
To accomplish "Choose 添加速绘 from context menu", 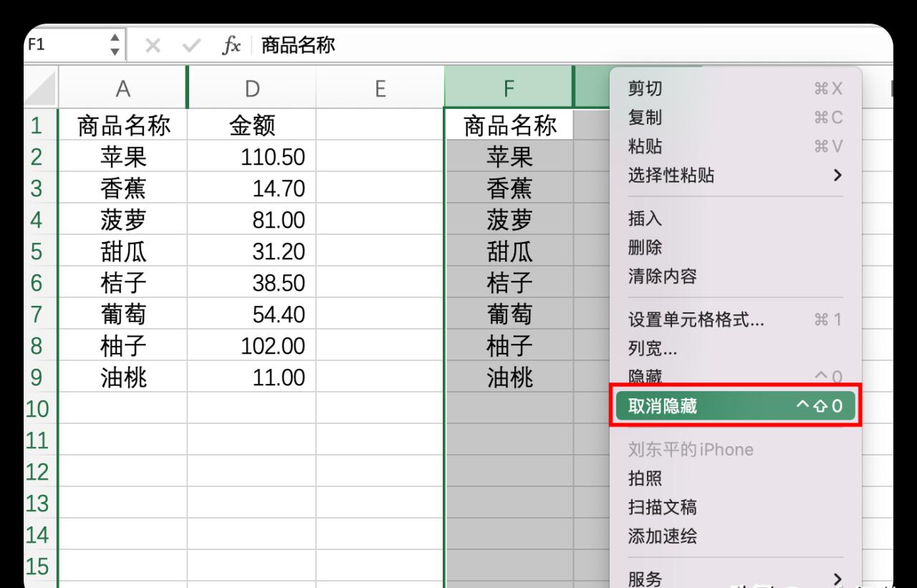I will click(735, 536).
